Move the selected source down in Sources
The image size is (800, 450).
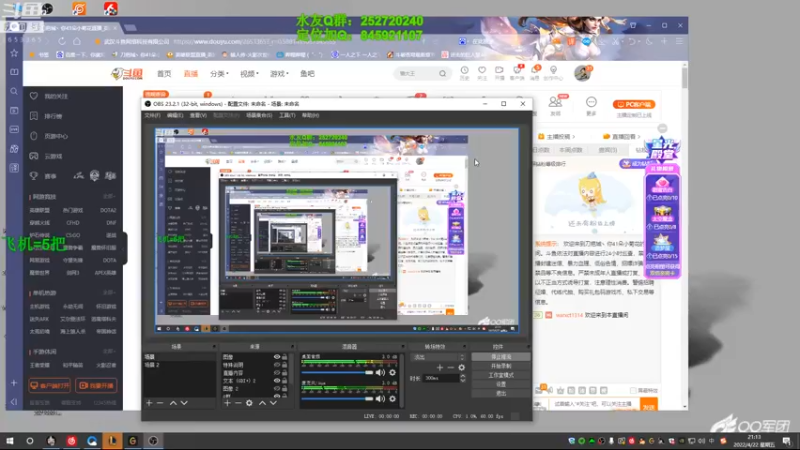273,403
